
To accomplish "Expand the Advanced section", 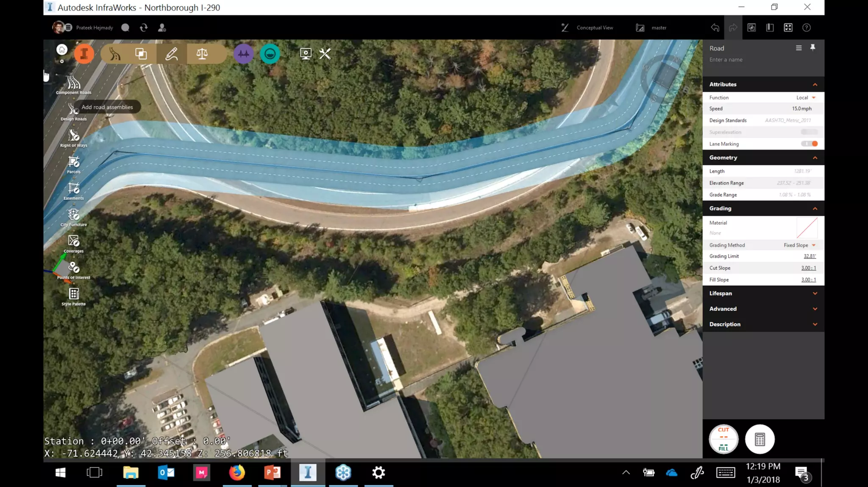I will [815, 309].
